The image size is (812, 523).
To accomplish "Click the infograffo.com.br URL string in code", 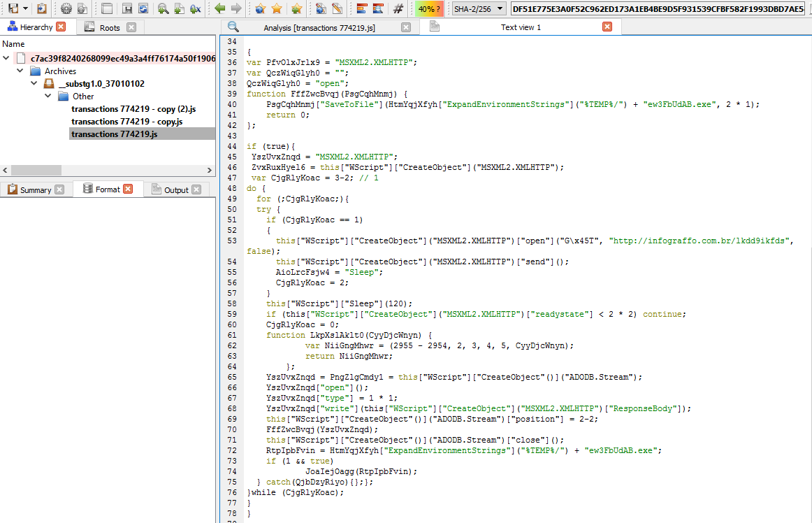I will click(x=699, y=241).
